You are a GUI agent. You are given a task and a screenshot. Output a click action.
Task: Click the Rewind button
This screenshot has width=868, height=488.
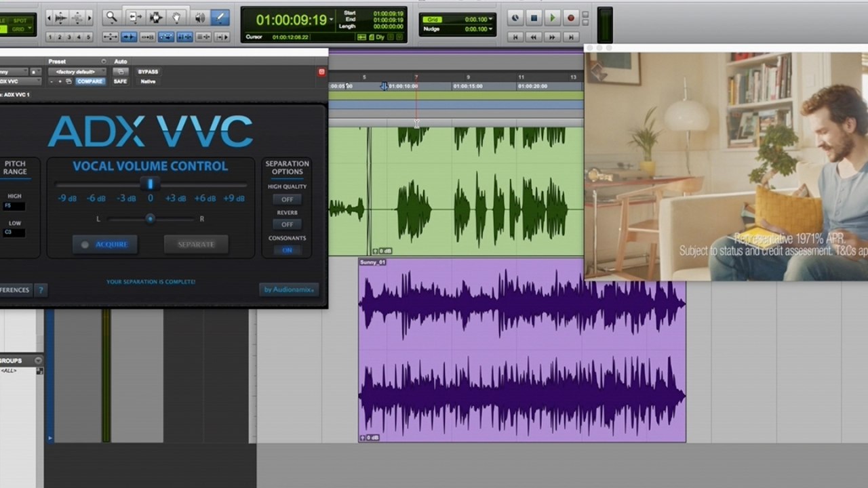pos(534,37)
